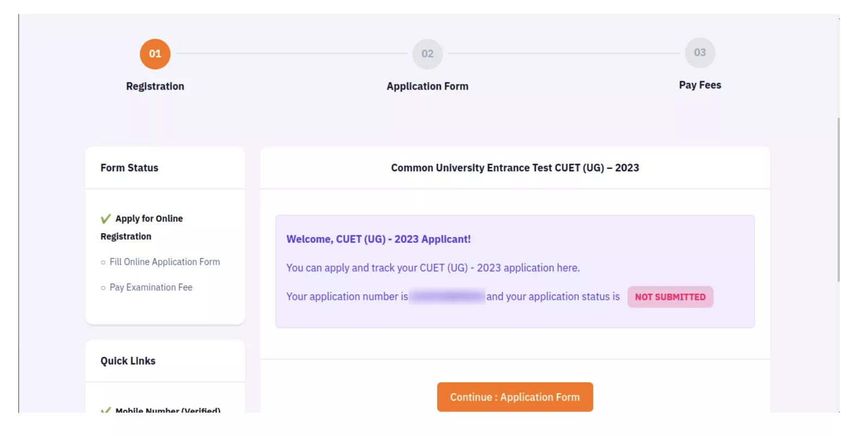
Task: Select the 02 Application Form step circle
Action: pyautogui.click(x=427, y=54)
